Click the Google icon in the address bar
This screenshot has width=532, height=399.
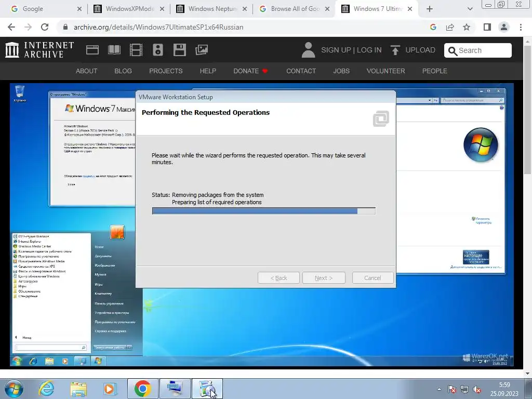[433, 27]
